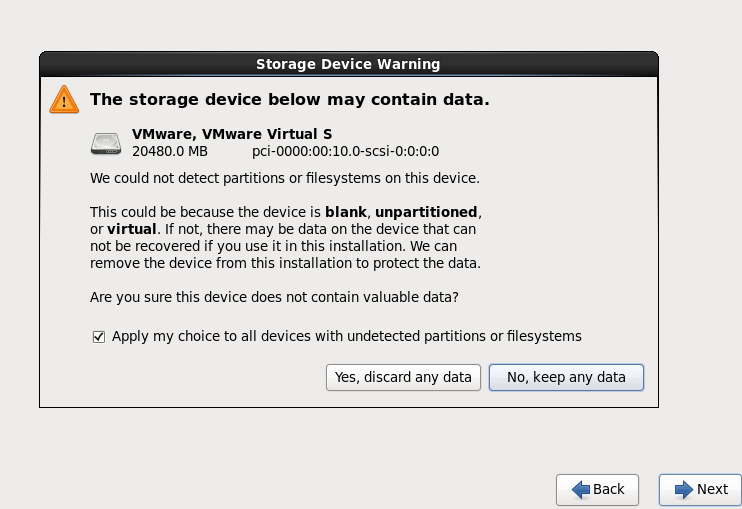Uncheck the apply-to-all-devices checkbox

coord(99,337)
